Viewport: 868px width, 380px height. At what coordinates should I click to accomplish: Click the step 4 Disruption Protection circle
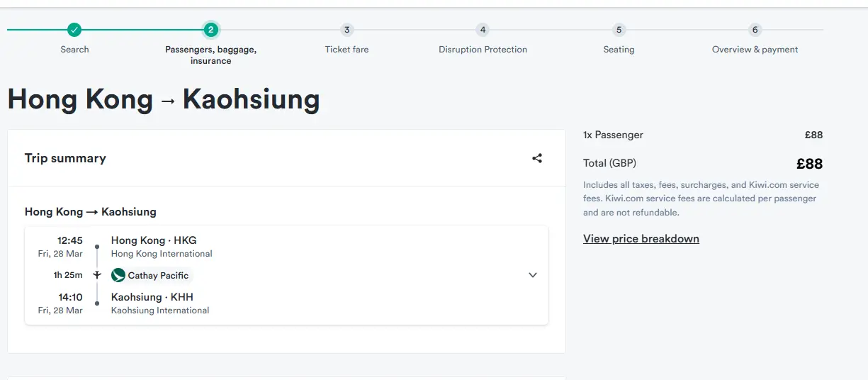pos(483,30)
